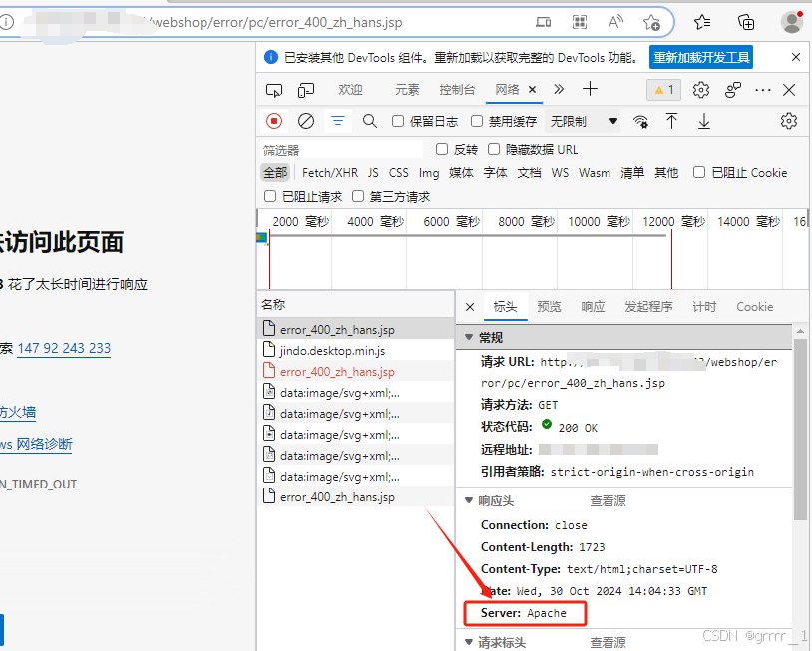
Task: Select the red failed error_400_zh_hans.jsp request
Action: pos(355,371)
